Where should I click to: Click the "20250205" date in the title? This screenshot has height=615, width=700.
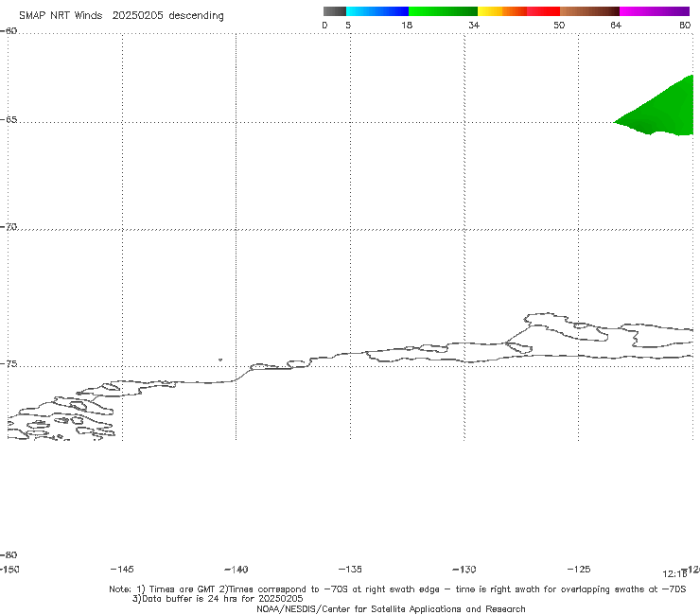[x=137, y=15]
